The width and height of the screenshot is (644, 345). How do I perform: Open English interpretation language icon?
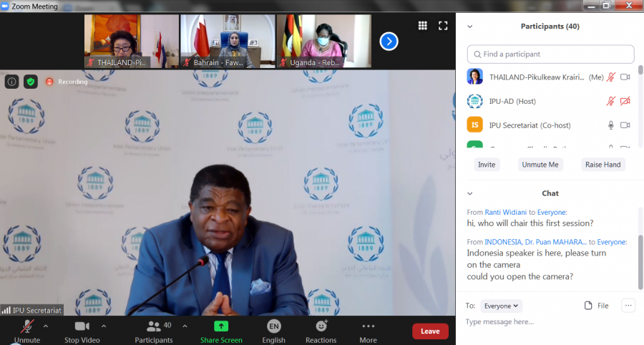tap(273, 326)
